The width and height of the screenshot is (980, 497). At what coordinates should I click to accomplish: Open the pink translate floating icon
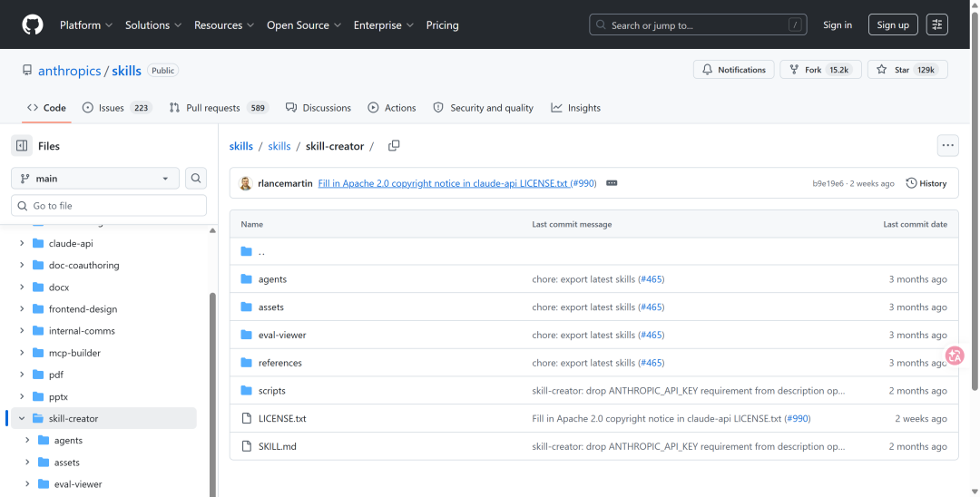tap(955, 356)
